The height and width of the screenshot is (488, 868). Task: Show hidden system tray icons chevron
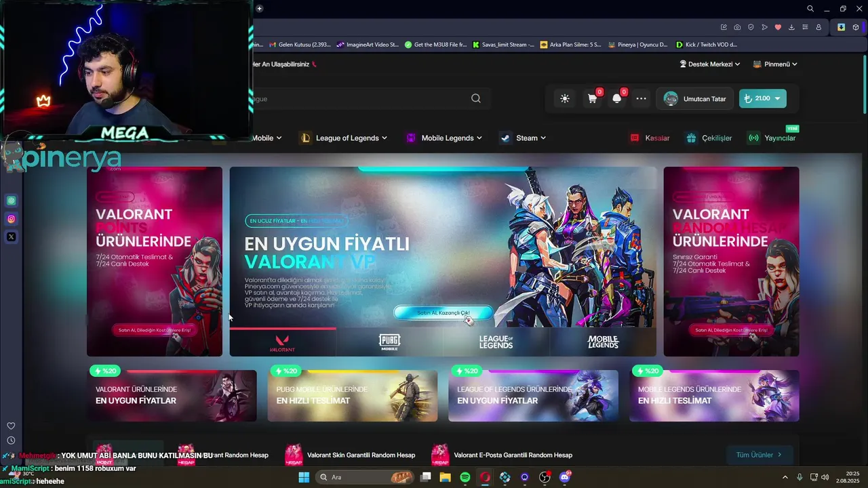pos(785,477)
